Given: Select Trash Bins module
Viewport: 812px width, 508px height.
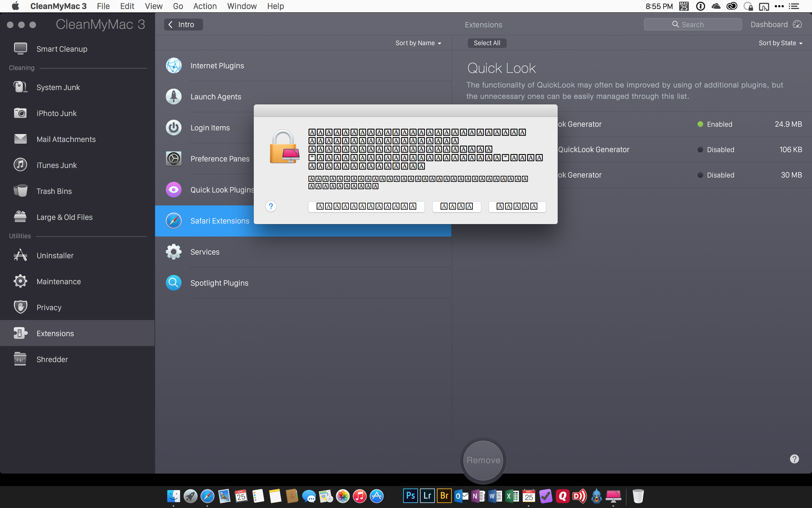Looking at the screenshot, I should tap(77, 191).
